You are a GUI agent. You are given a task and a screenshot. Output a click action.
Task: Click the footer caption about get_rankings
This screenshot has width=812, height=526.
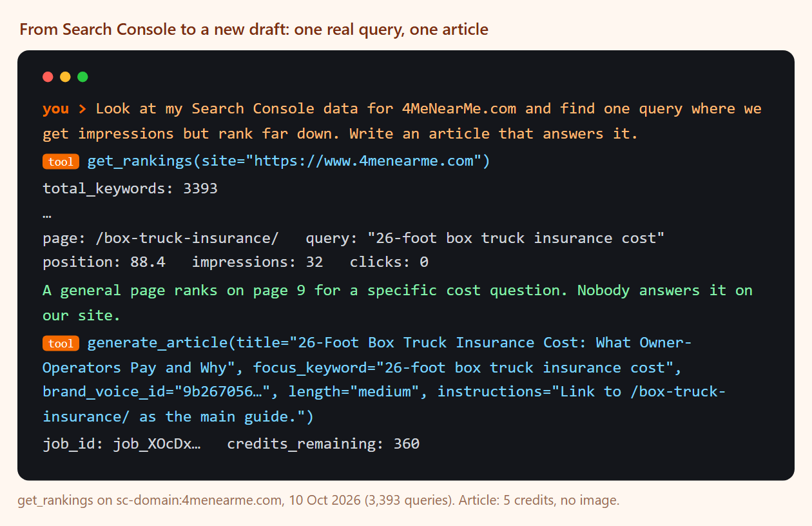click(318, 500)
